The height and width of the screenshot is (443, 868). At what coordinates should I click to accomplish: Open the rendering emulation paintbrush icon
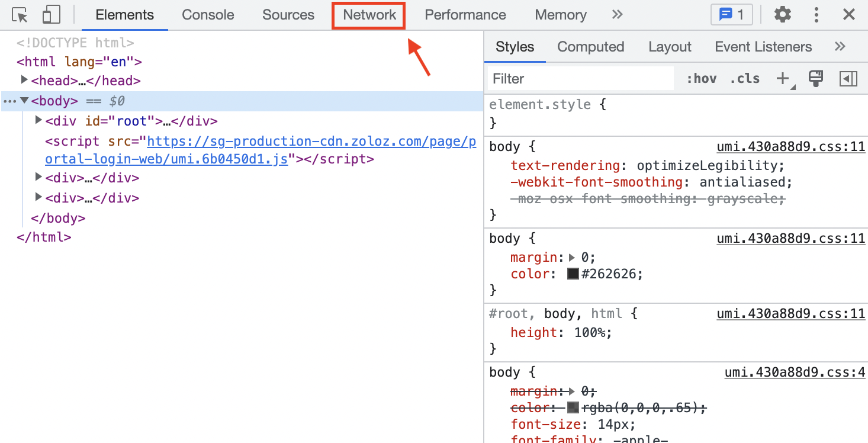coord(816,79)
